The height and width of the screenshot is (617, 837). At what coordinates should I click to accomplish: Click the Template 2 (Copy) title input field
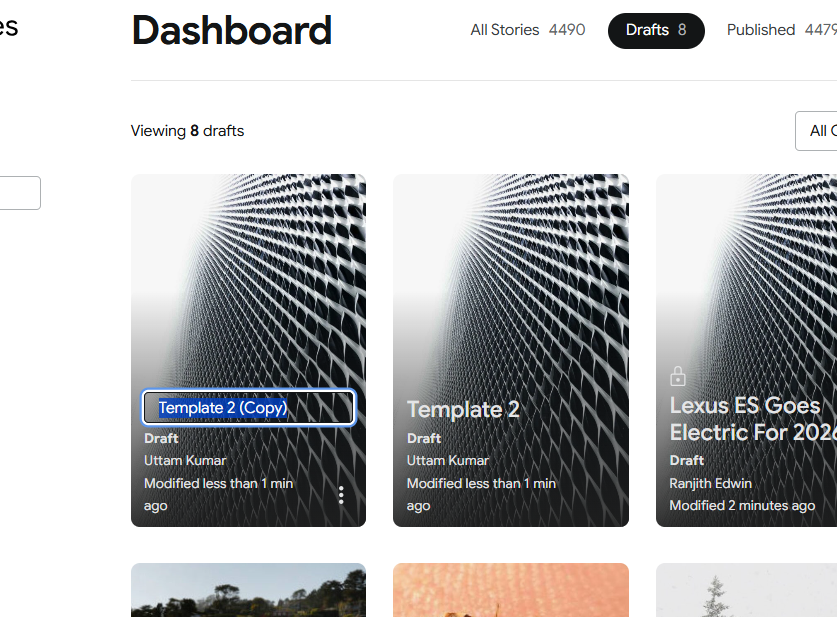248,408
